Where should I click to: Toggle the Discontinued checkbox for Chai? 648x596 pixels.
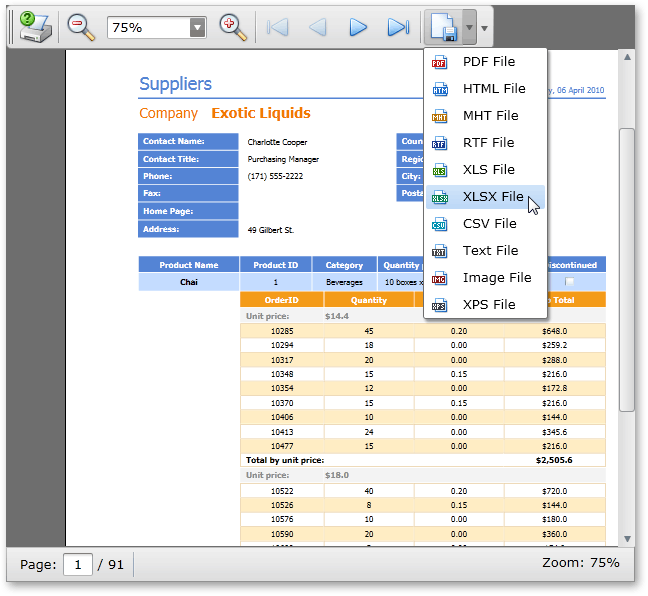point(570,283)
